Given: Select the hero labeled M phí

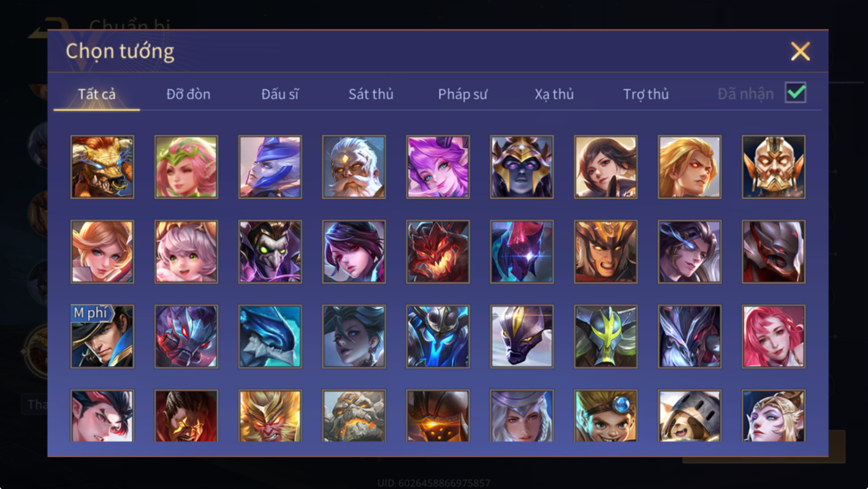Looking at the screenshot, I should point(103,336).
